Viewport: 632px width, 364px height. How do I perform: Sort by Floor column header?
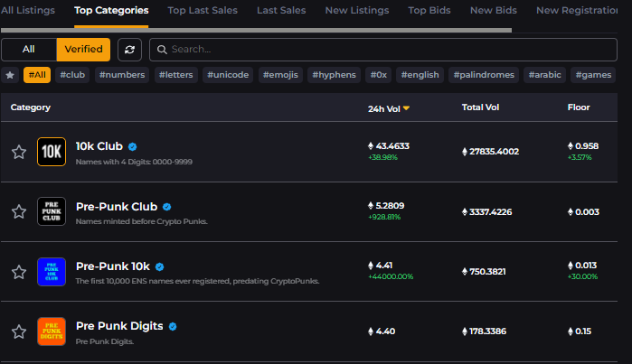(x=579, y=107)
